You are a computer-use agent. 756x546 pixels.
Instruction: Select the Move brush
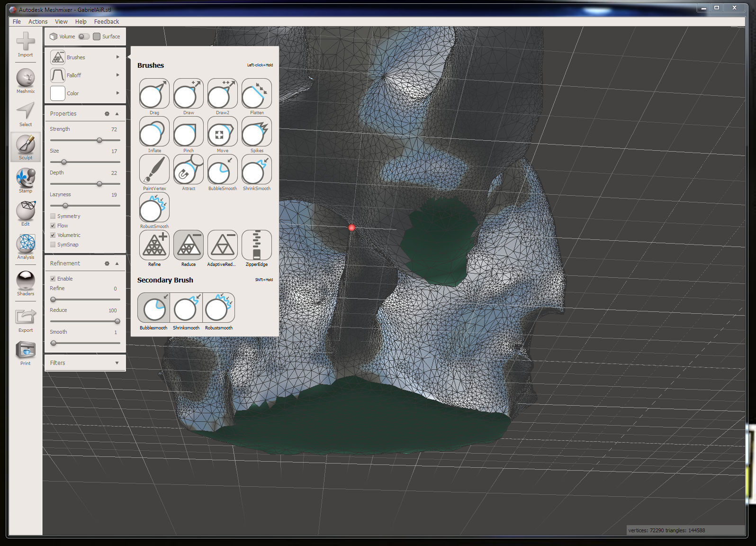(223, 132)
